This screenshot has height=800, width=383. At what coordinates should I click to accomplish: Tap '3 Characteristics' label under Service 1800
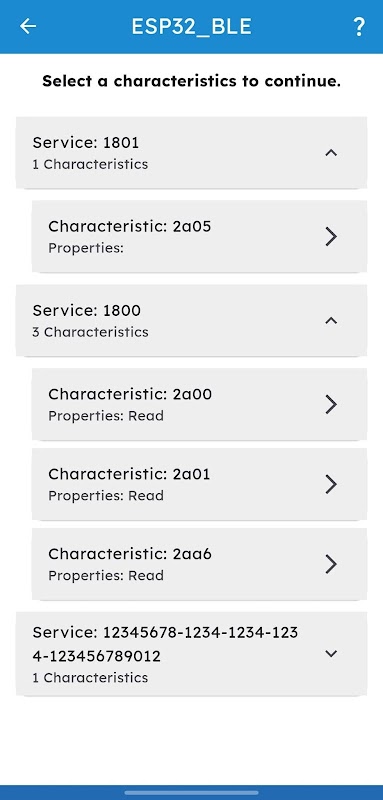point(90,332)
